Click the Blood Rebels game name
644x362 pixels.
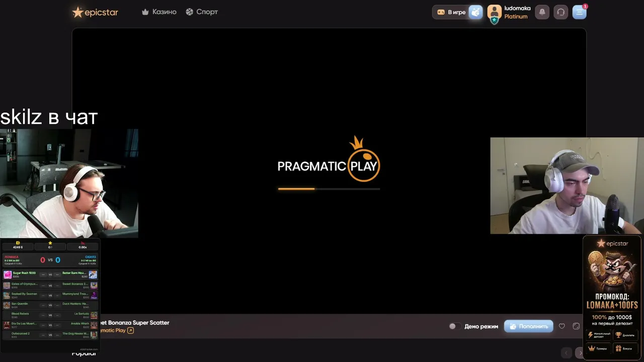coord(20,314)
